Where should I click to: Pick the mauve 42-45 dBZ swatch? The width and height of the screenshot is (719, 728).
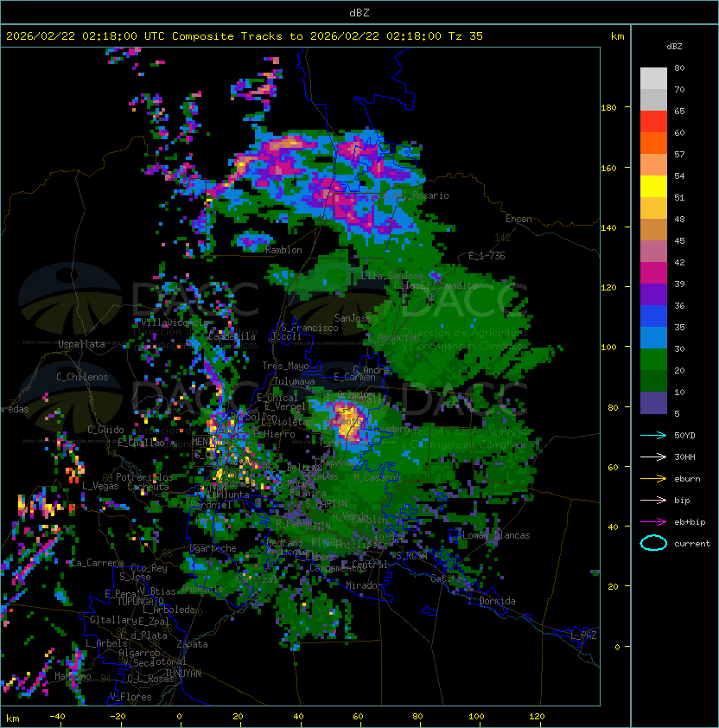(653, 252)
